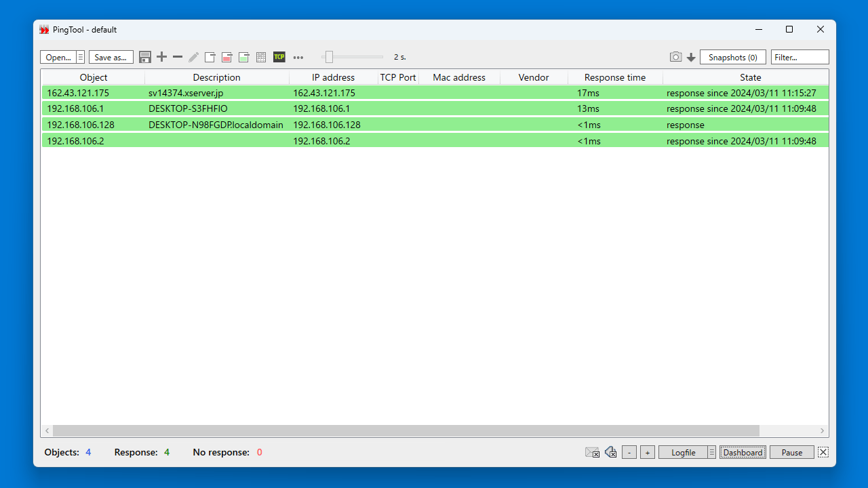This screenshot has width=868, height=488.
Task: Click the ping interval slider handle
Action: tap(329, 57)
